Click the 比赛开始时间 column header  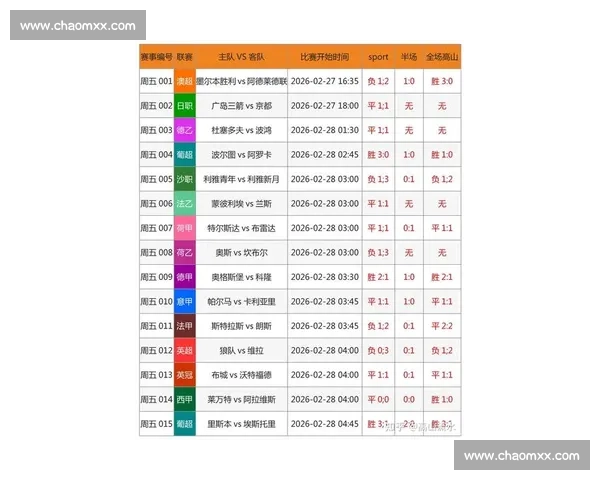[x=324, y=57]
